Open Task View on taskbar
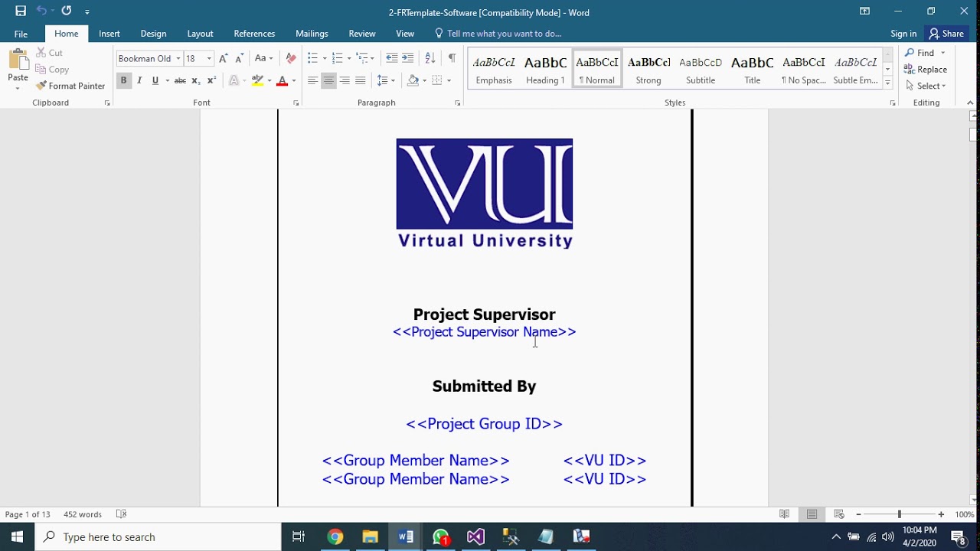The image size is (980, 551). pos(299,536)
